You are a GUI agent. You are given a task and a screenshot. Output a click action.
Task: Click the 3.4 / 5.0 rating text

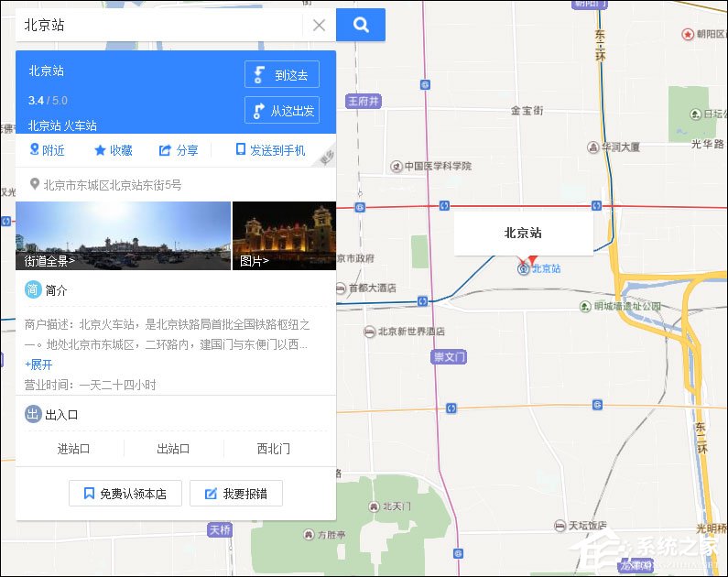click(x=48, y=100)
